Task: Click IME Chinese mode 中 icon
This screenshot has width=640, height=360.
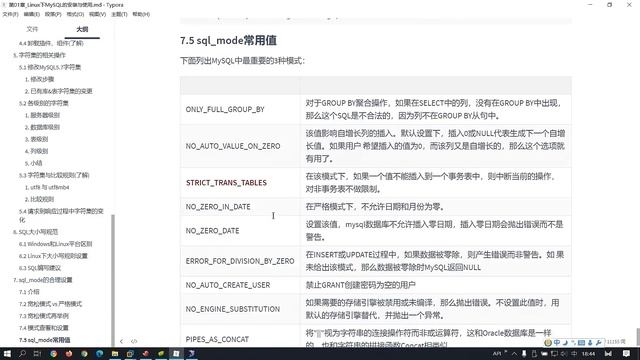Action: tap(557, 342)
